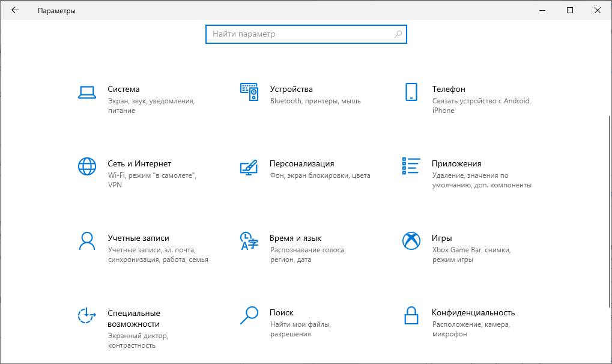Open the Телефон phone icon
612x364 pixels.
tap(411, 92)
